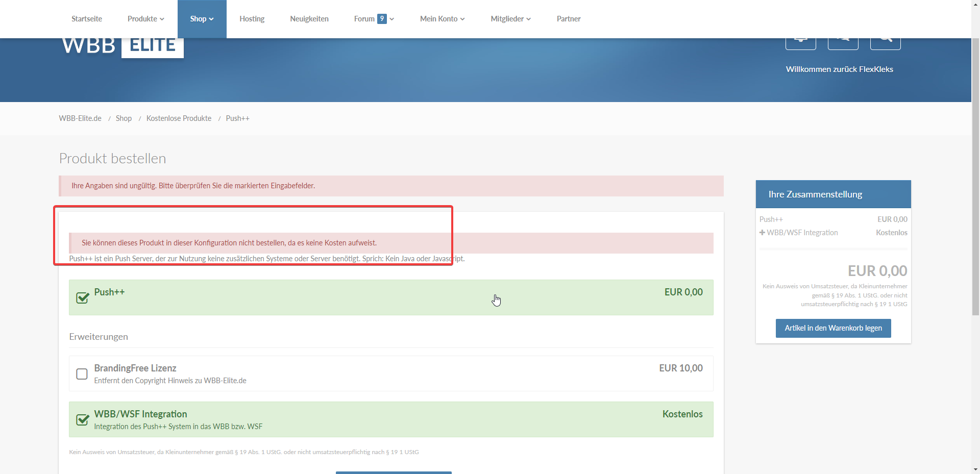Click the WBB-Elite.de breadcrumb link
The image size is (980, 474).
pos(80,118)
